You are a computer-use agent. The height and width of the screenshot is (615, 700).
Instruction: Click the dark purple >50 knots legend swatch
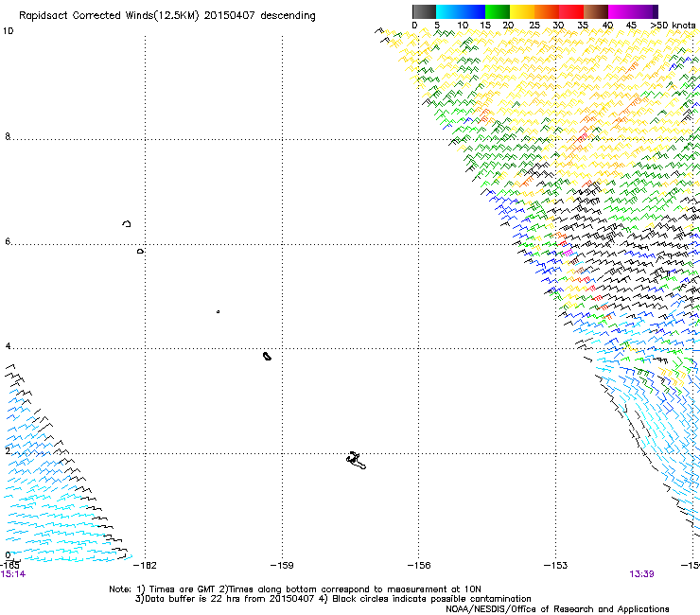pos(656,11)
